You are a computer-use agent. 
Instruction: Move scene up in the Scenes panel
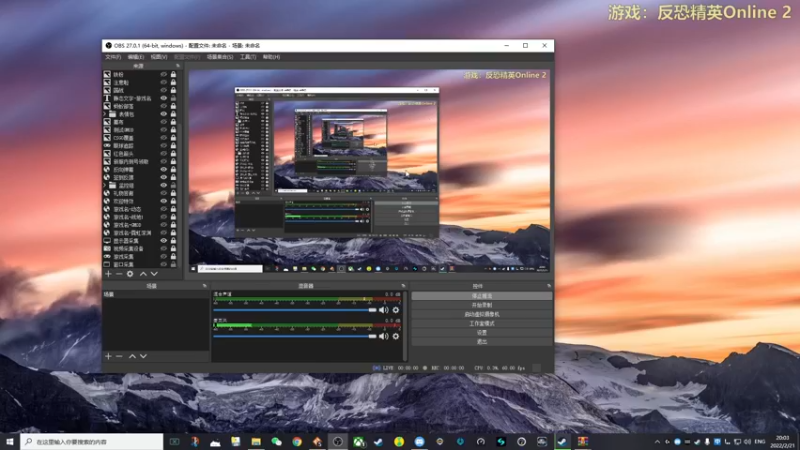pyautogui.click(x=132, y=356)
